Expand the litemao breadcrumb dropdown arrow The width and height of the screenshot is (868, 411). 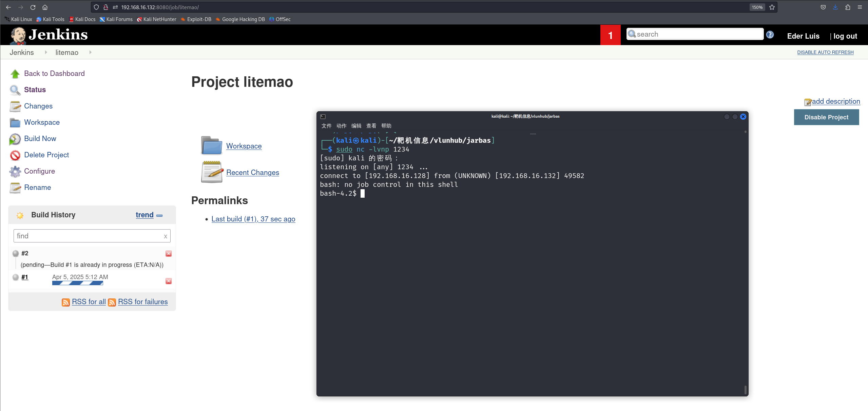click(90, 52)
